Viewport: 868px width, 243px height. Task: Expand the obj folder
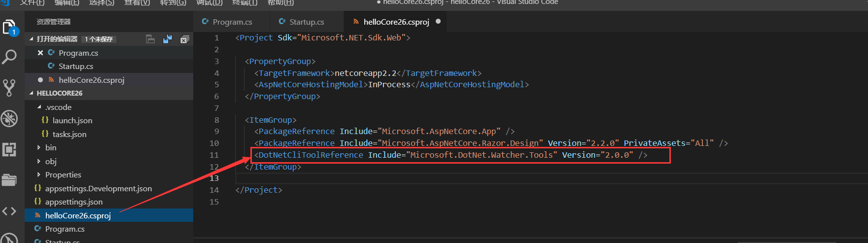point(39,161)
